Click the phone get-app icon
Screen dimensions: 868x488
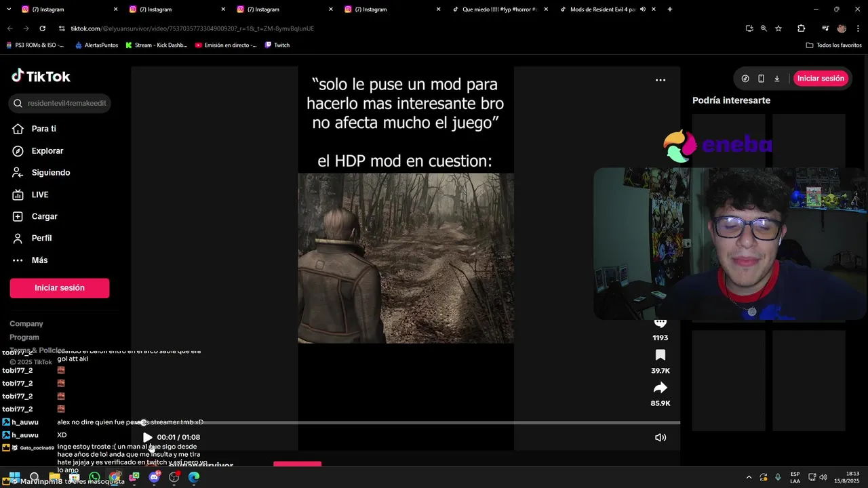tap(761, 79)
